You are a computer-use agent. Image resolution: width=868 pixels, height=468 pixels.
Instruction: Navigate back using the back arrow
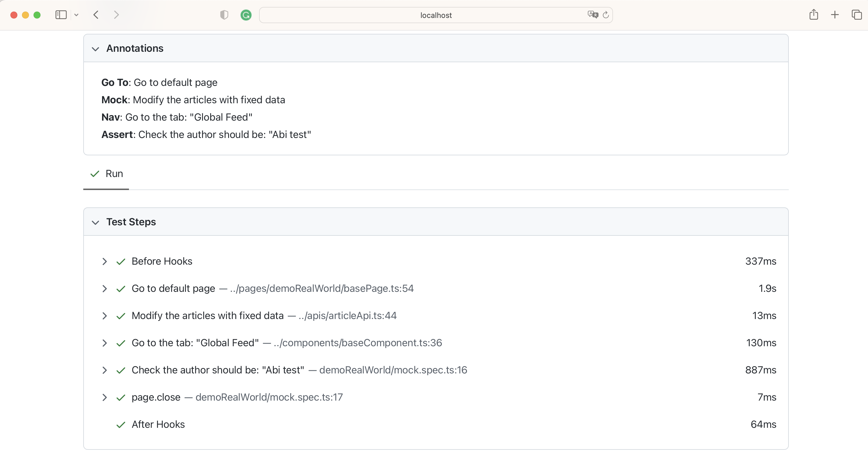[x=96, y=15]
